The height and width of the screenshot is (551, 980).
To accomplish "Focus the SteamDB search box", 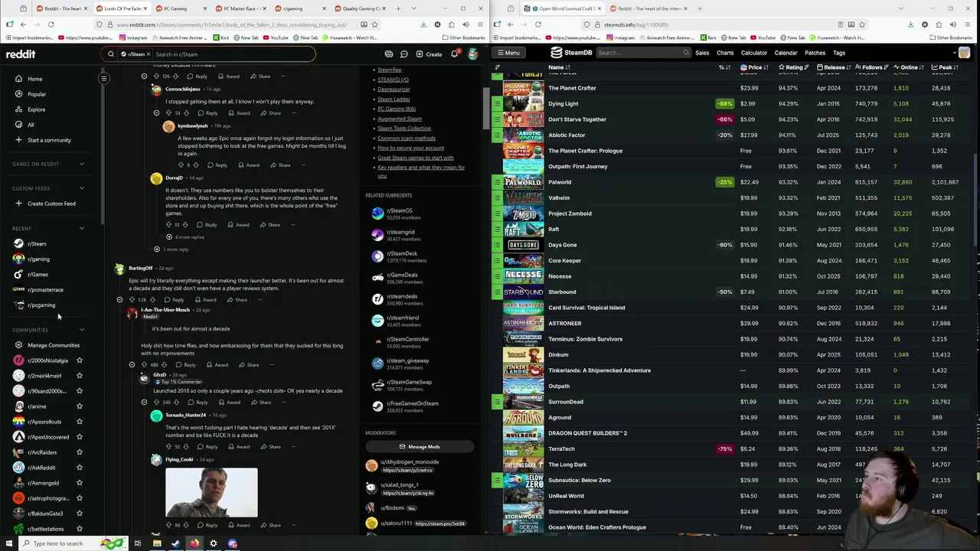I will point(643,53).
